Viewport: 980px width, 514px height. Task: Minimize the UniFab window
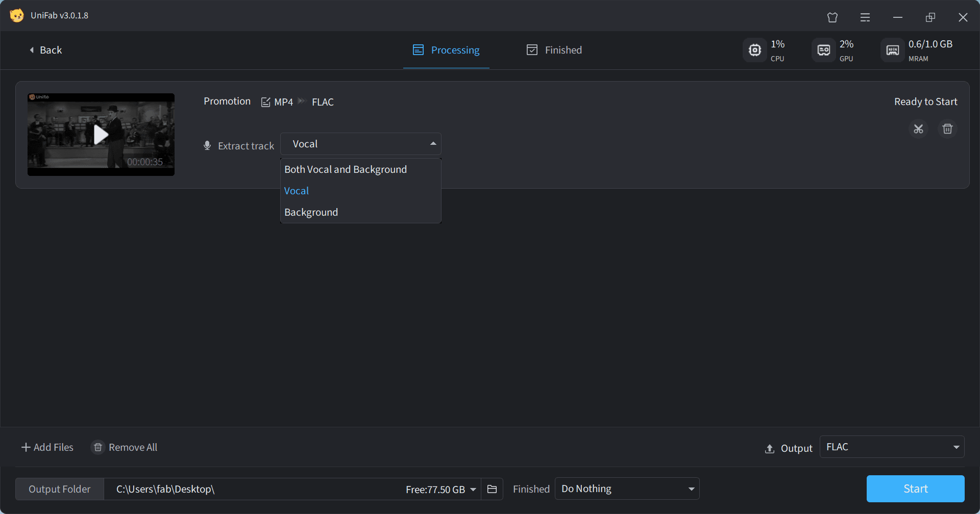tap(898, 17)
